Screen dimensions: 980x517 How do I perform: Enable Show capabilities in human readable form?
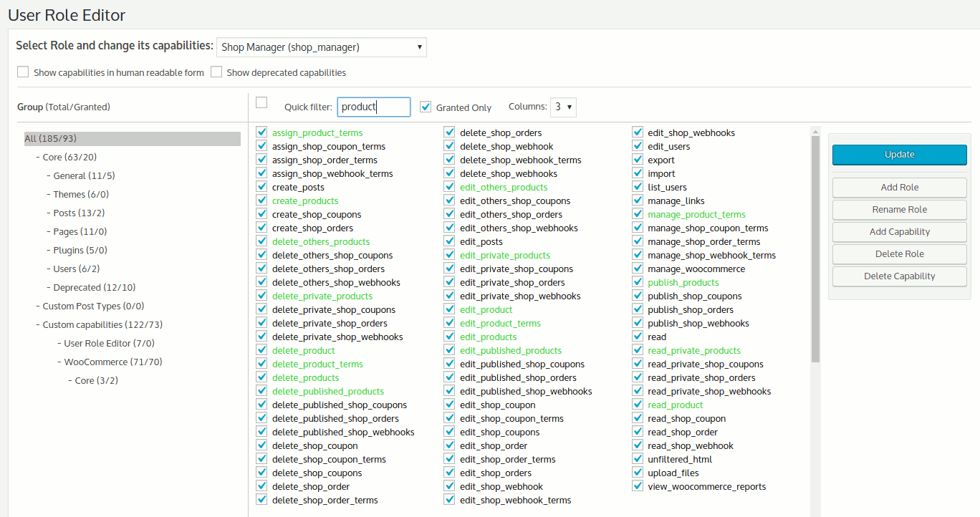pos(23,72)
